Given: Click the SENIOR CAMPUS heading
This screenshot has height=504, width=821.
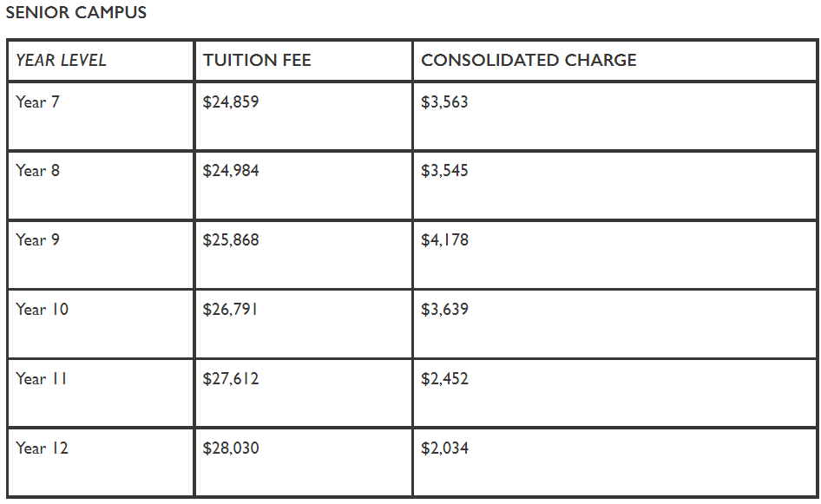Looking at the screenshot, I should pyautogui.click(x=76, y=12).
